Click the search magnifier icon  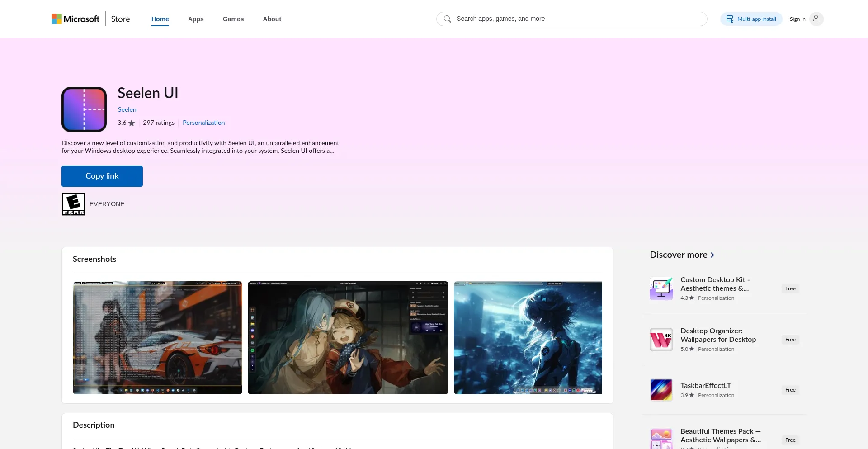click(448, 19)
